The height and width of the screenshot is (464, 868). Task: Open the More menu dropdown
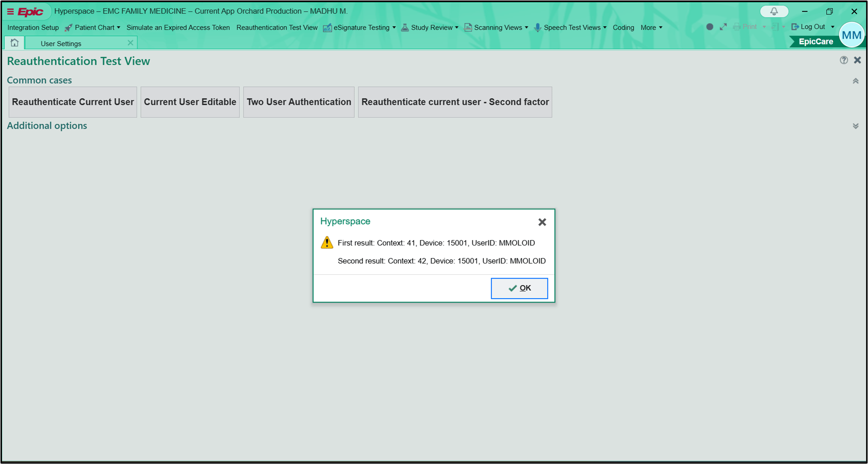[x=651, y=28]
